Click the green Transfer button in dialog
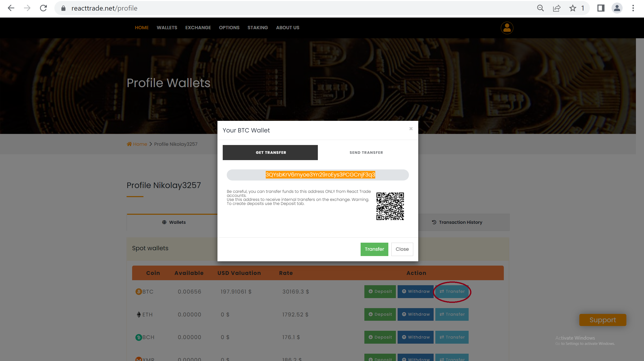 click(x=374, y=249)
